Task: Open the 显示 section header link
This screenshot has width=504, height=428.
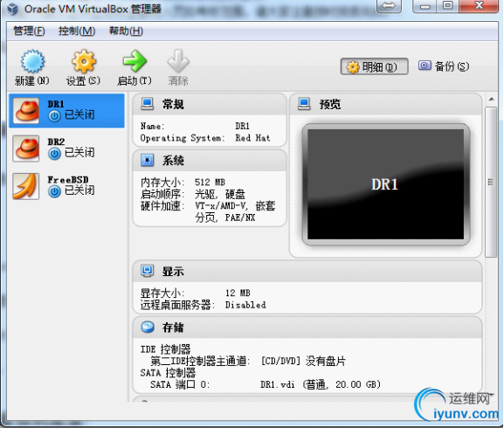Action: point(173,272)
